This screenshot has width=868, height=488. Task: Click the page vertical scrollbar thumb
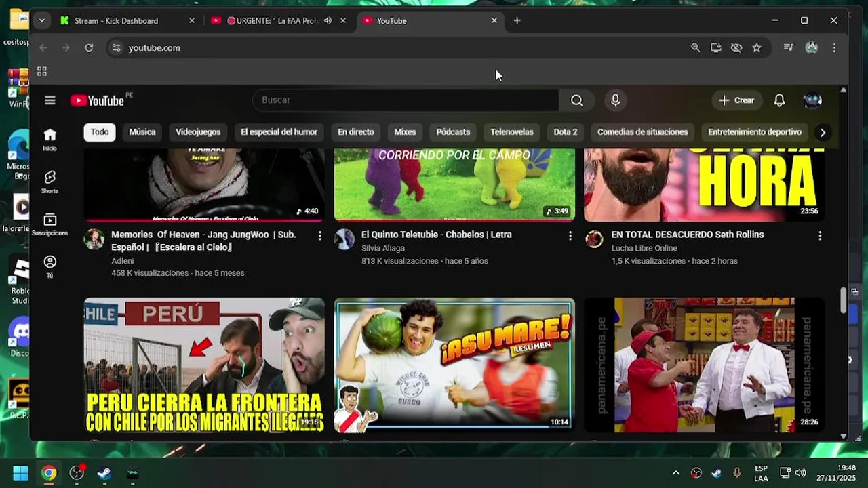(x=844, y=300)
